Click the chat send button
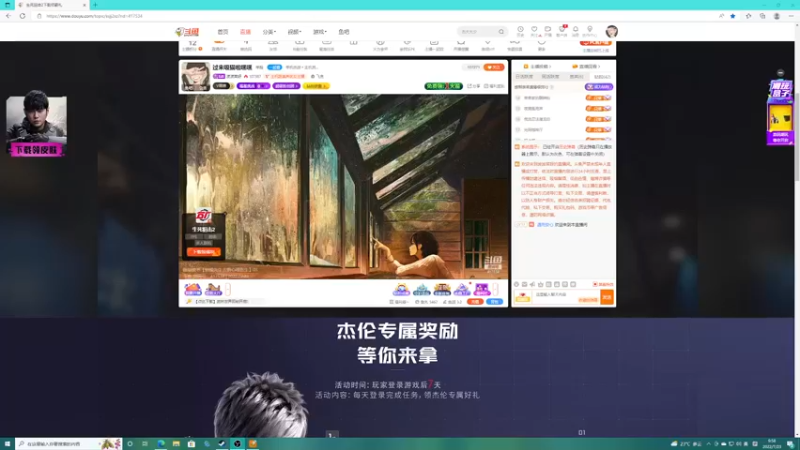The height and width of the screenshot is (450, 800). pos(607,297)
